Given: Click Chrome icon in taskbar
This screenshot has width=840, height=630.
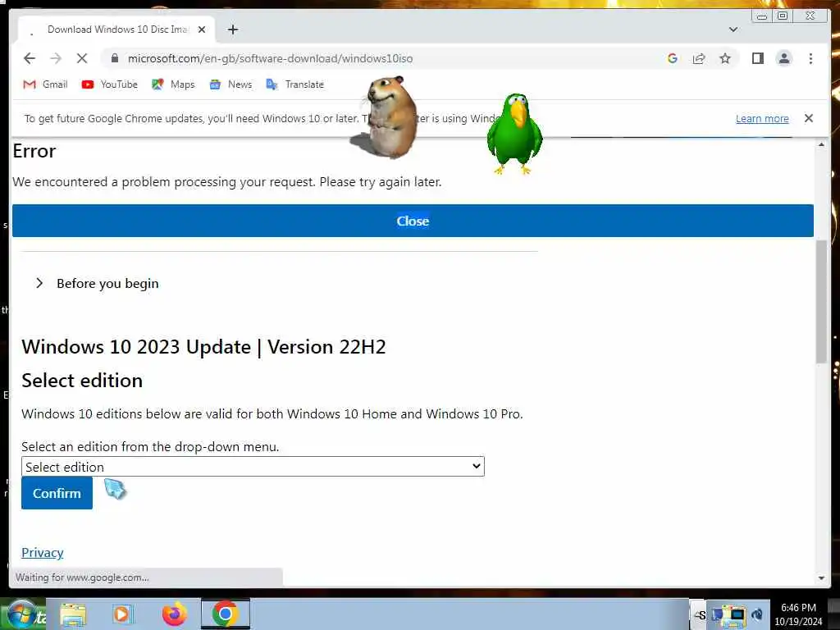Looking at the screenshot, I should [x=225, y=614].
